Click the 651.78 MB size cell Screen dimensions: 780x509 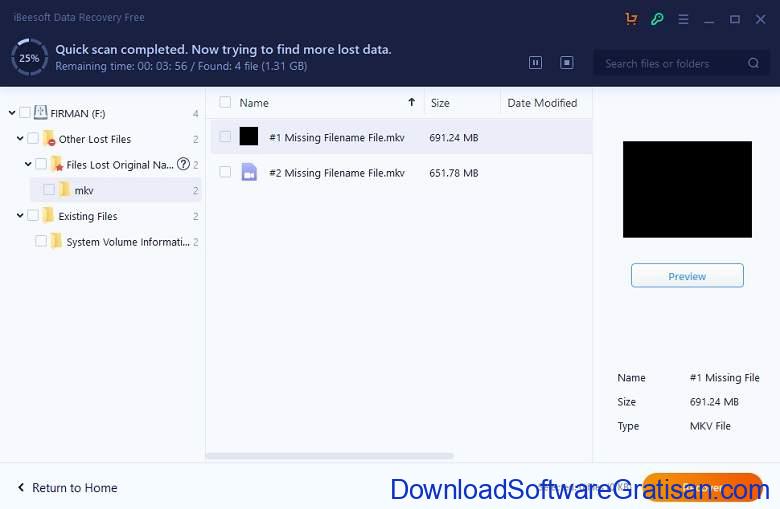454,173
